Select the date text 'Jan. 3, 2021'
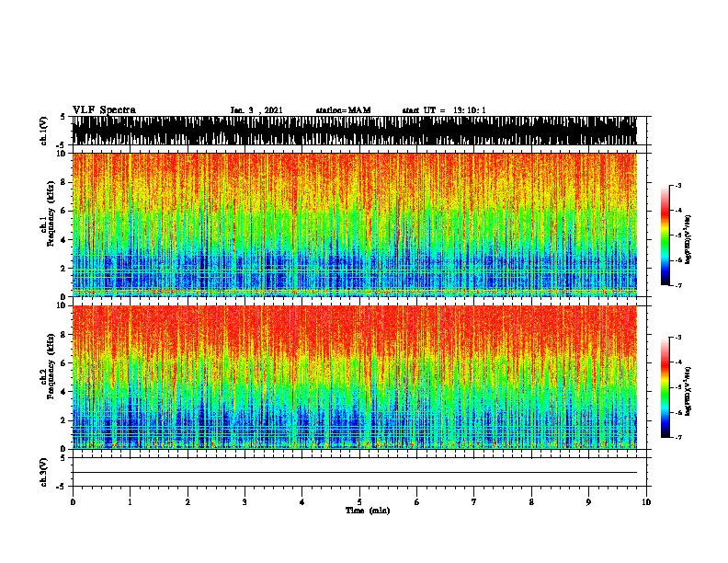 [x=256, y=110]
